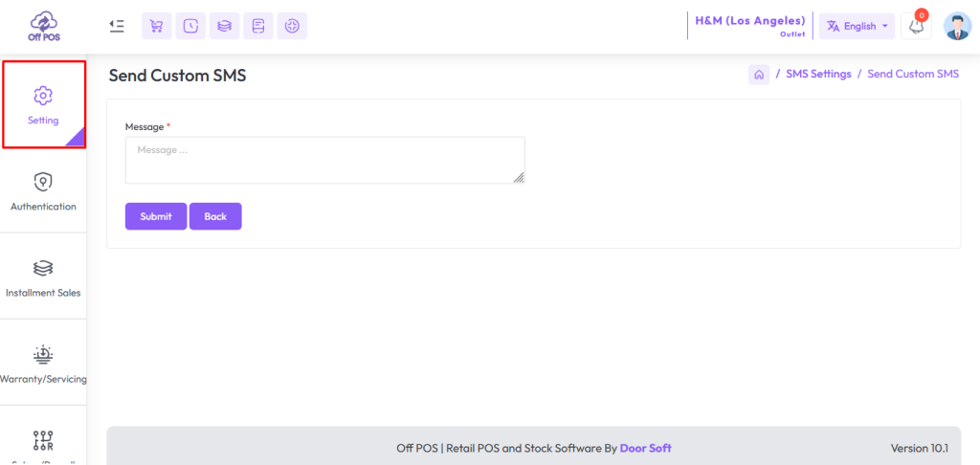The image size is (980, 465).
Task: Open the shopping cart shortcut in top bar
Action: (157, 26)
